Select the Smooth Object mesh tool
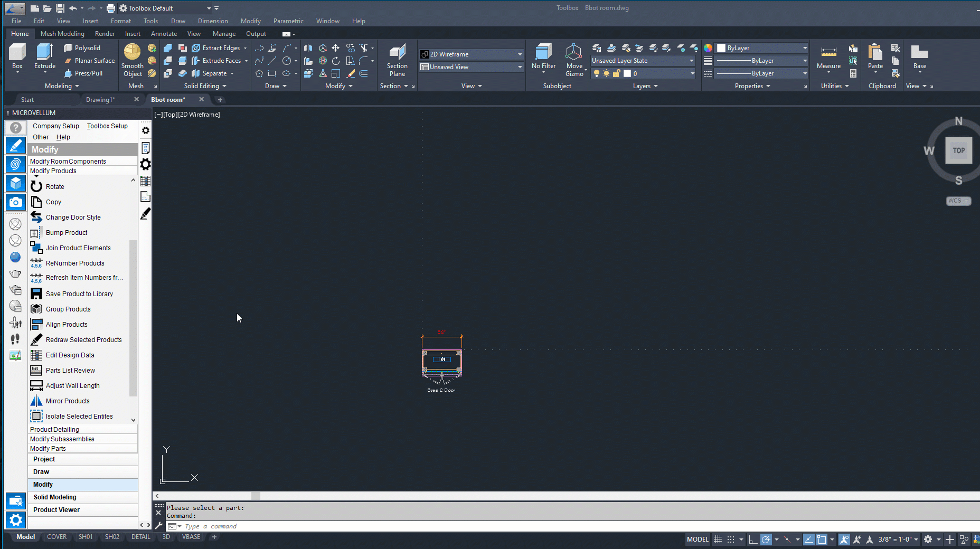The height and width of the screenshot is (549, 980). pos(132,60)
